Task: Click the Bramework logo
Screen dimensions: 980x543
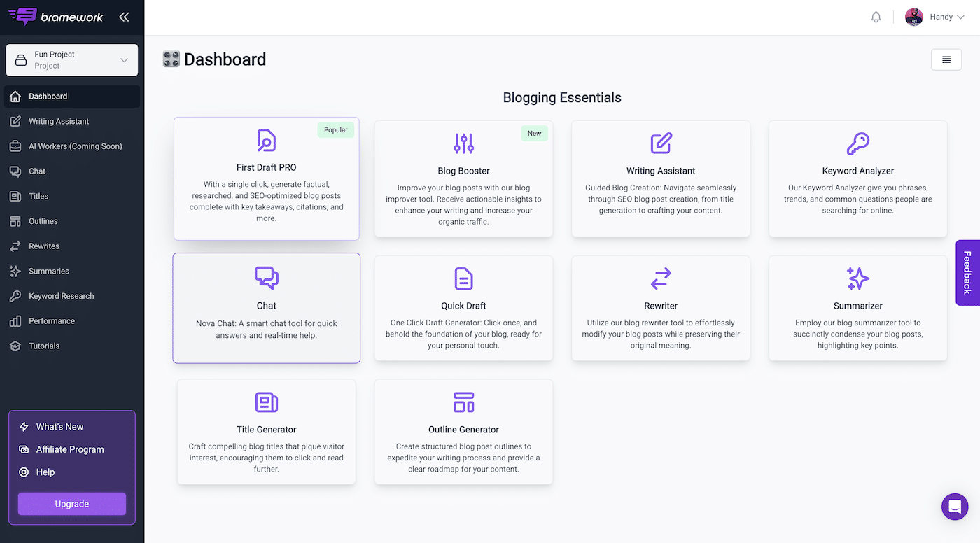Action: click(56, 17)
